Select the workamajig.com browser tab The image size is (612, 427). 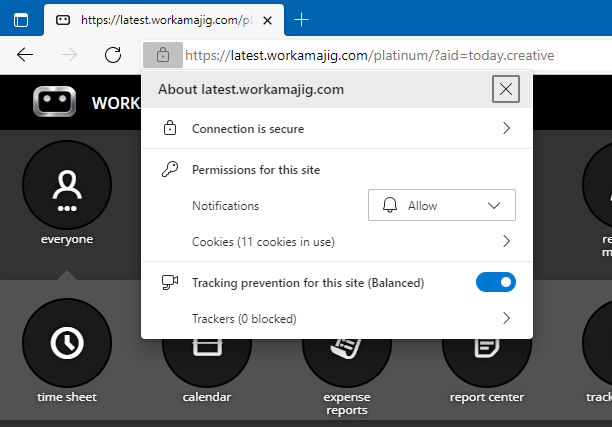coord(164,20)
